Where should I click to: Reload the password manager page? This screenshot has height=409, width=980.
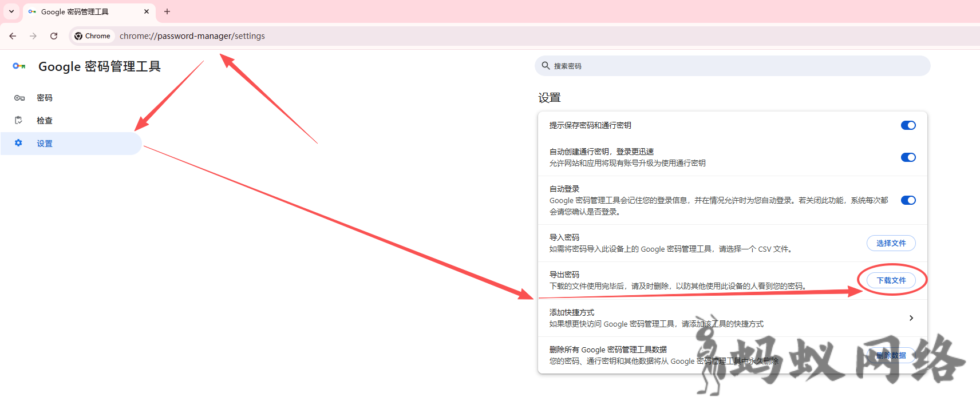click(x=54, y=36)
